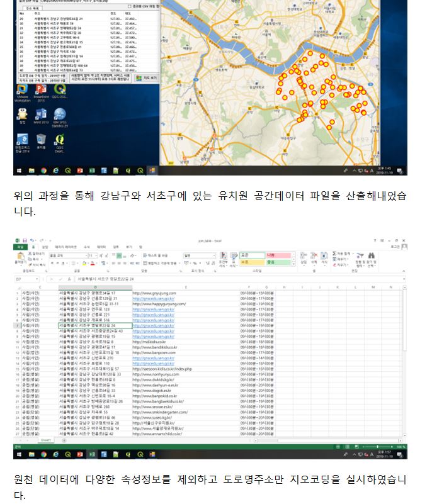Tick the 결과를 CSV 파일 checkbox in the geocoding tool
The height and width of the screenshot is (504, 432).
pos(130,6)
